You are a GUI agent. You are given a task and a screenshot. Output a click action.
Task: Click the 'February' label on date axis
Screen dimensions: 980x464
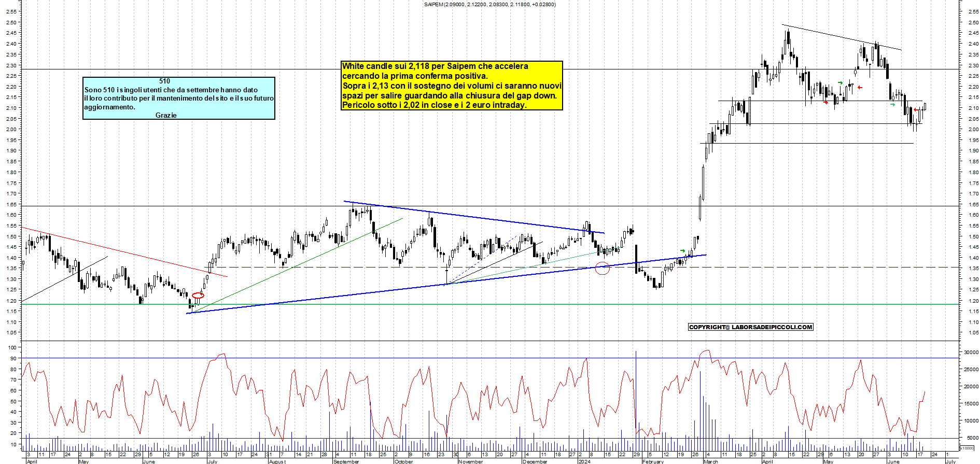point(653,461)
